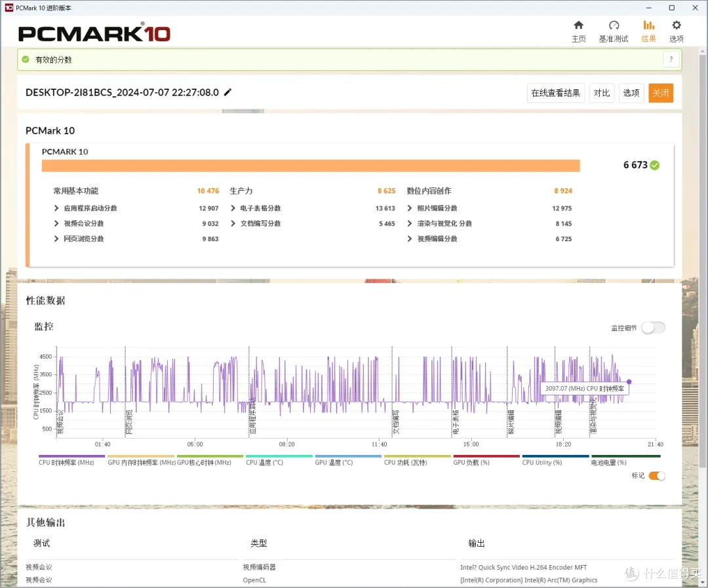
Task: Click the 网页浏览 marker on chart
Action: (128, 421)
